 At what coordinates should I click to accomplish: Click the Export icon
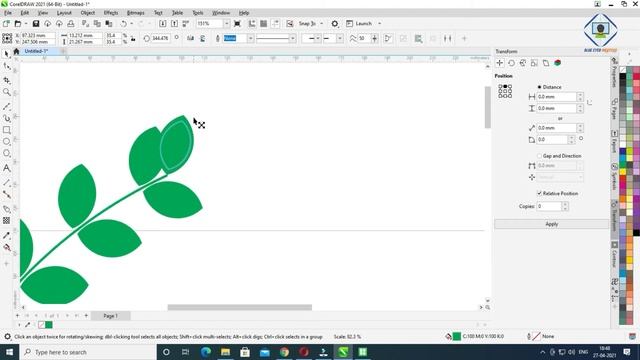[174, 24]
